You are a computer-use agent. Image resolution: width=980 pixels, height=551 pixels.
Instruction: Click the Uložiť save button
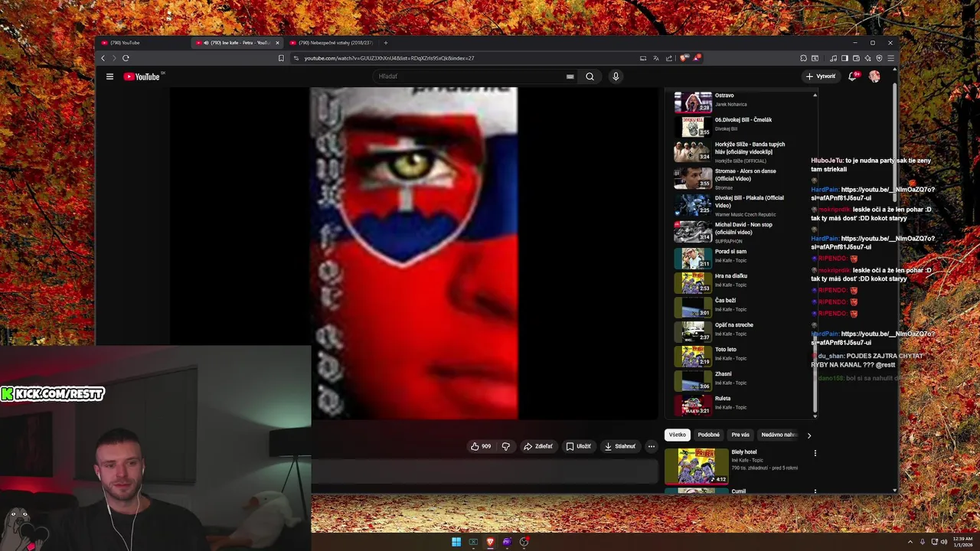(578, 446)
